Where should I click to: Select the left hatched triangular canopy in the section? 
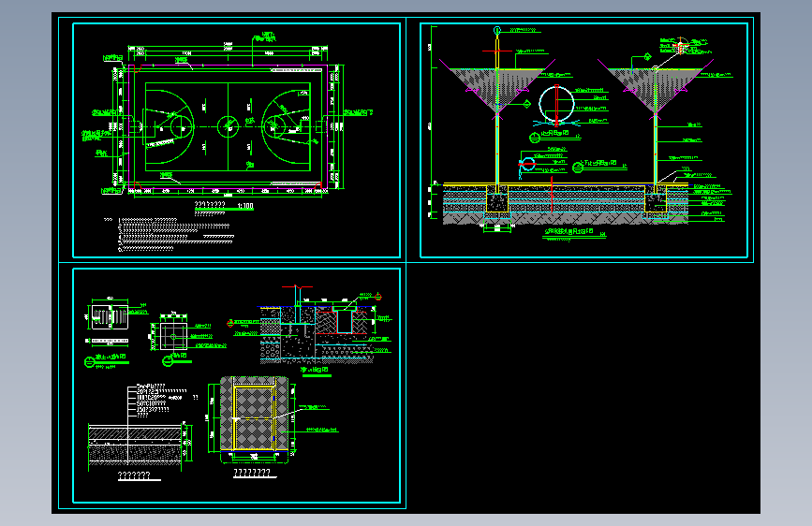click(x=497, y=89)
